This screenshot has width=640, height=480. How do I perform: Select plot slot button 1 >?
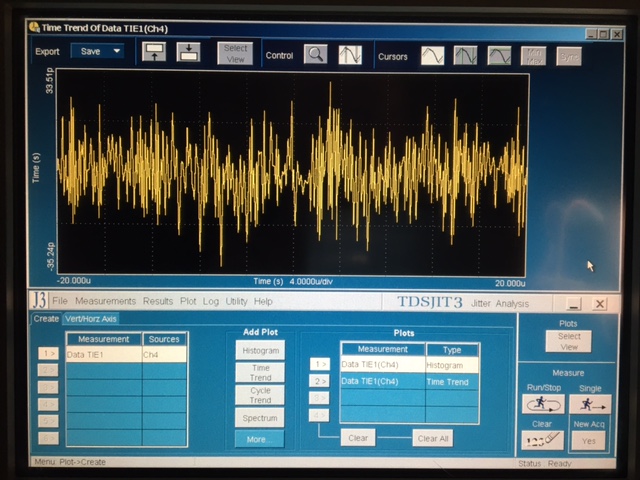click(320, 364)
